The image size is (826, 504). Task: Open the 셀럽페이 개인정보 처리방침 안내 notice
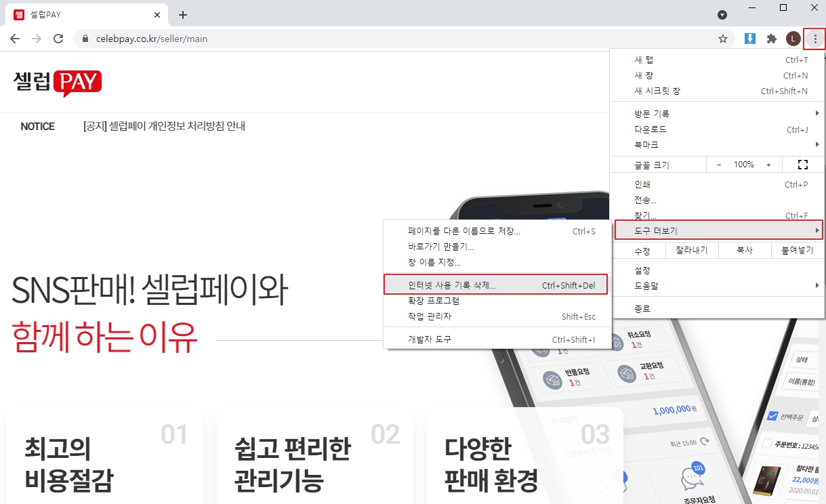(x=164, y=127)
